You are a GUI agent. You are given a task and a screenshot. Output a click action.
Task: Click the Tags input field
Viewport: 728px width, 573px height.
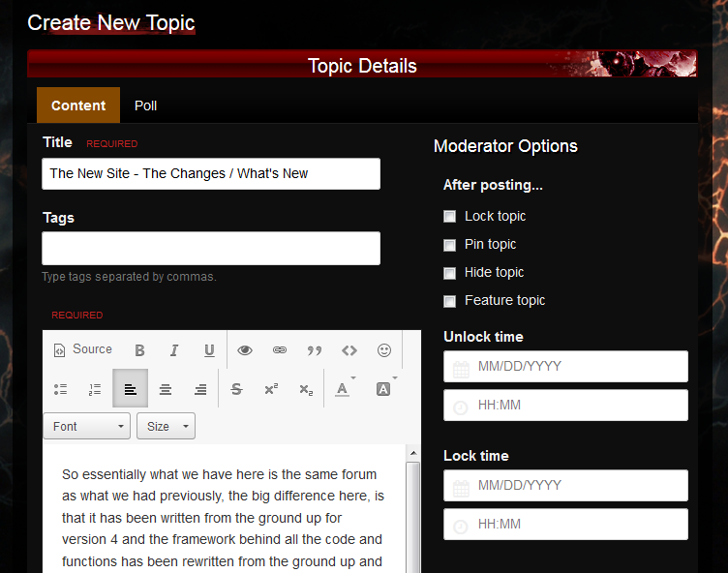pyautogui.click(x=211, y=249)
